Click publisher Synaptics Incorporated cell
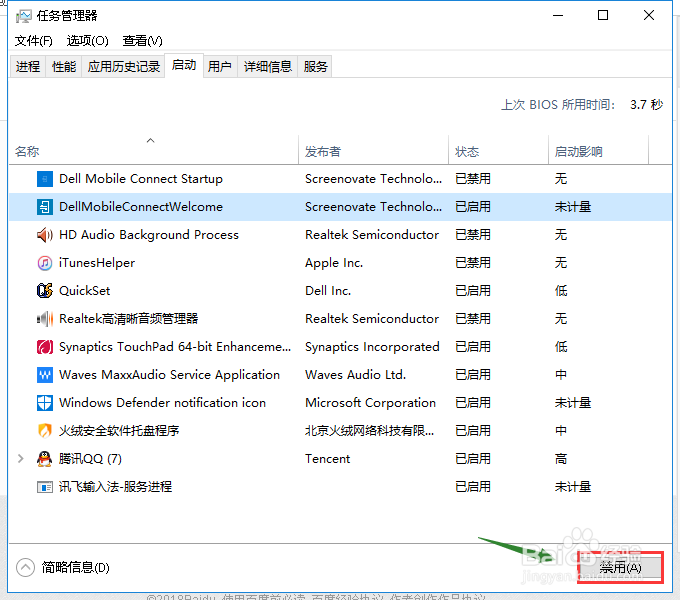The image size is (680, 600). 372,347
